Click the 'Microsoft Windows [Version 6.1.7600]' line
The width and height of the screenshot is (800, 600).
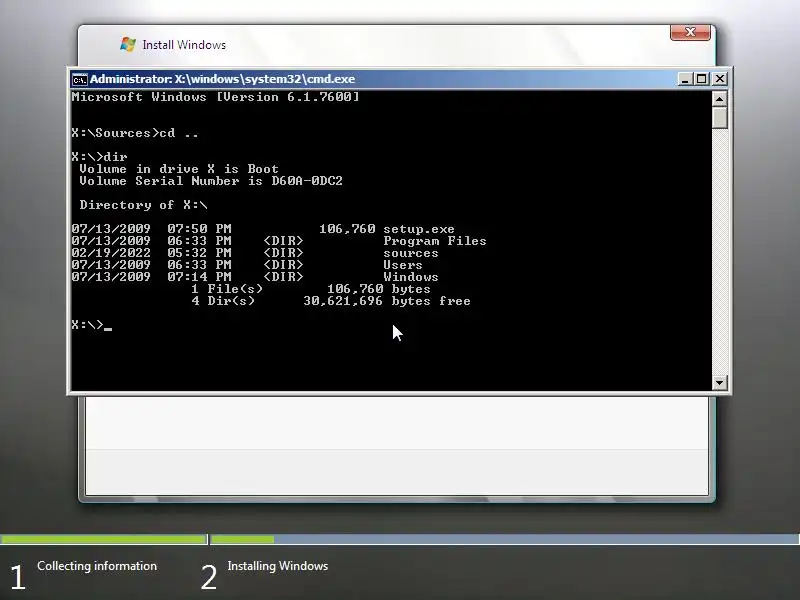[215, 97]
